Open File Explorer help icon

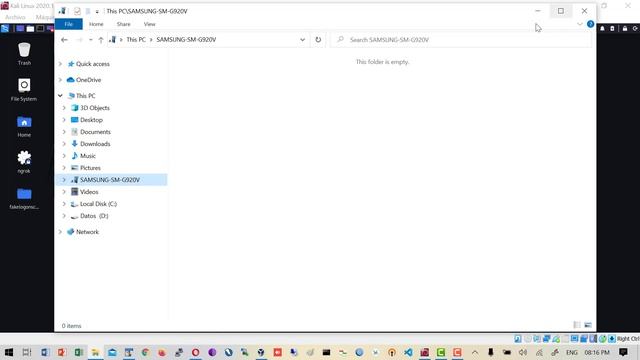point(590,24)
